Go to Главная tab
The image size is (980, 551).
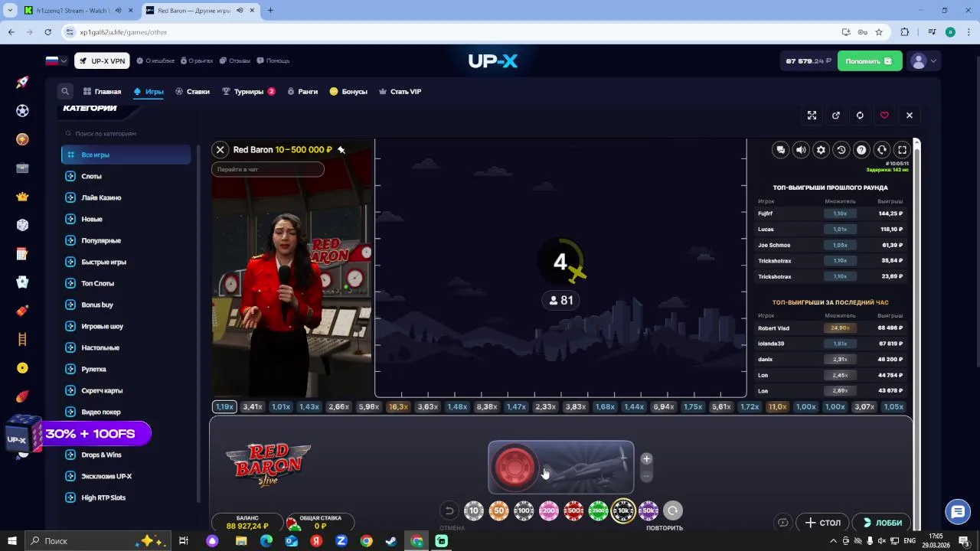[x=102, y=92]
